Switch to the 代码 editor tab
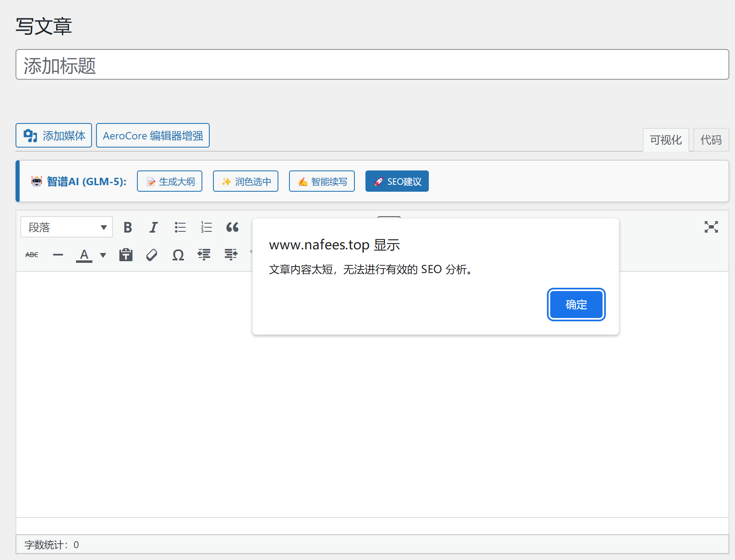 tap(711, 140)
